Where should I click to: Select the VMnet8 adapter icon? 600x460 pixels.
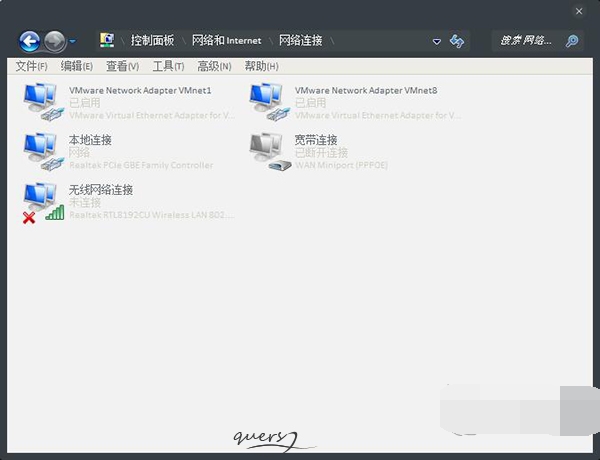[269, 102]
